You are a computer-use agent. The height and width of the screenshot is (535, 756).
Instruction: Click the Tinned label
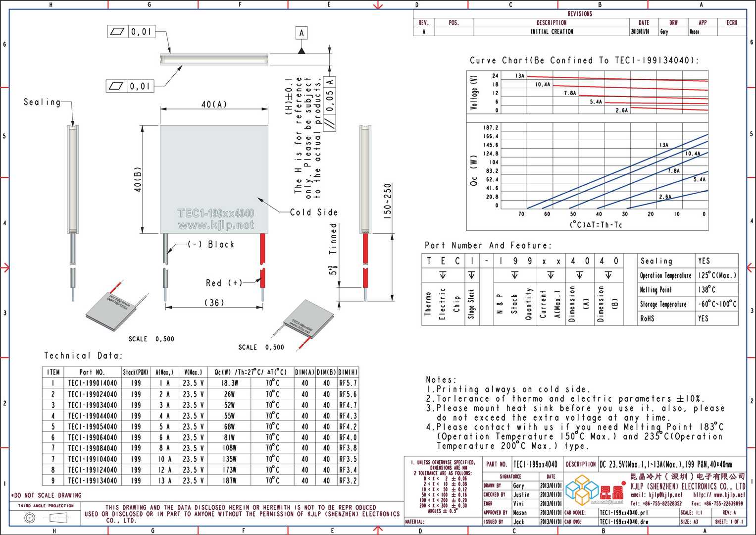(x=333, y=239)
